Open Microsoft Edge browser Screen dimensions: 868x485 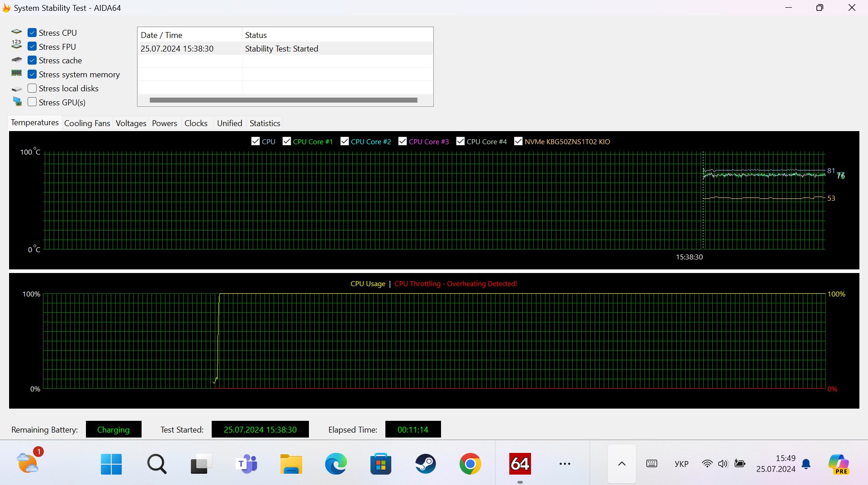336,464
